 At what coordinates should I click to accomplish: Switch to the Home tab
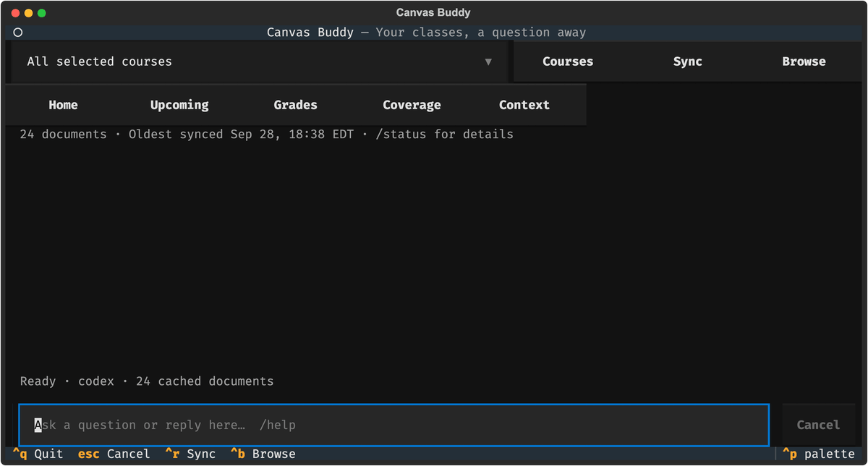click(63, 105)
